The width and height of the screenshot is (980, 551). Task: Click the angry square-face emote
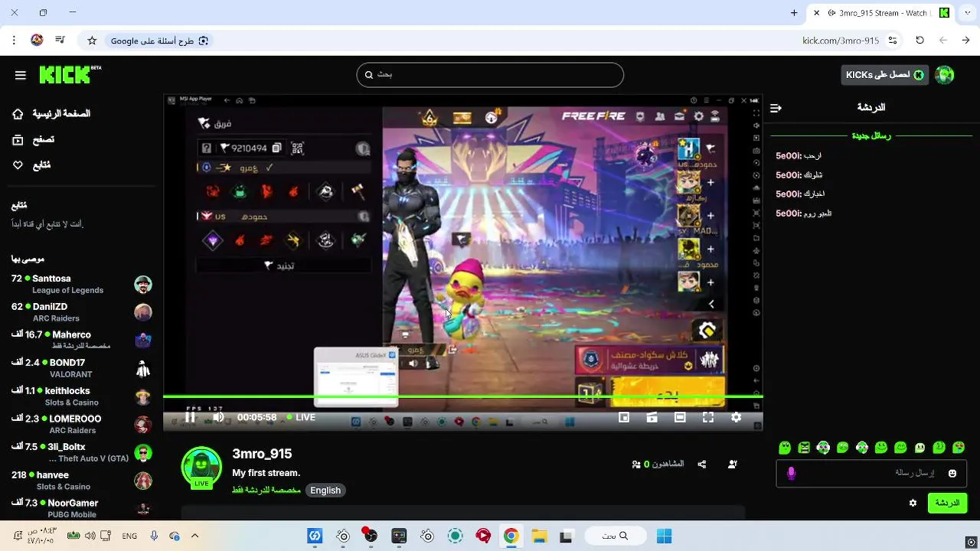coord(804,448)
